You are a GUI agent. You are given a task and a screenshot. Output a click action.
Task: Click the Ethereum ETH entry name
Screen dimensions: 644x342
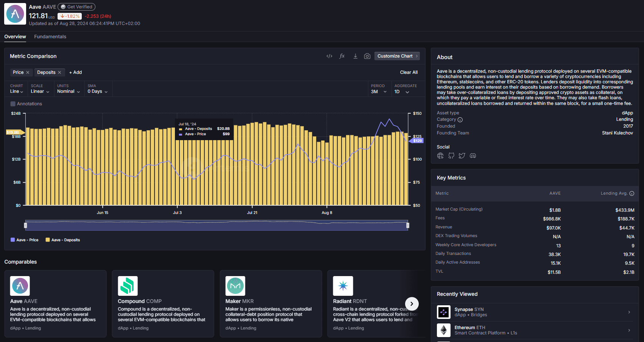(470, 328)
